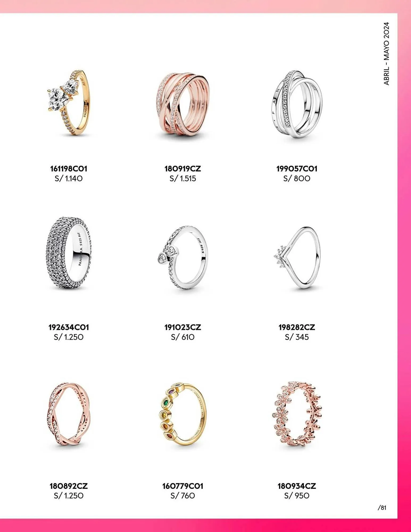Click the page number /81
The width and height of the screenshot is (411, 532).
click(382, 508)
